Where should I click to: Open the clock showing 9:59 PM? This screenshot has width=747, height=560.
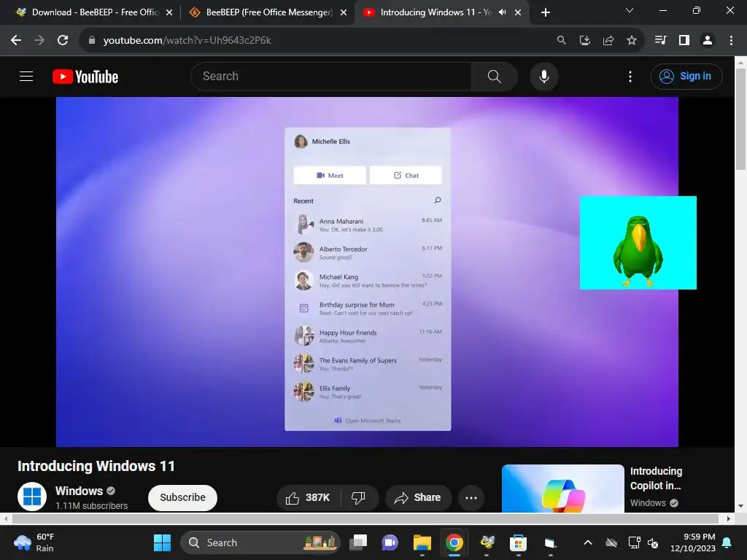point(693,542)
